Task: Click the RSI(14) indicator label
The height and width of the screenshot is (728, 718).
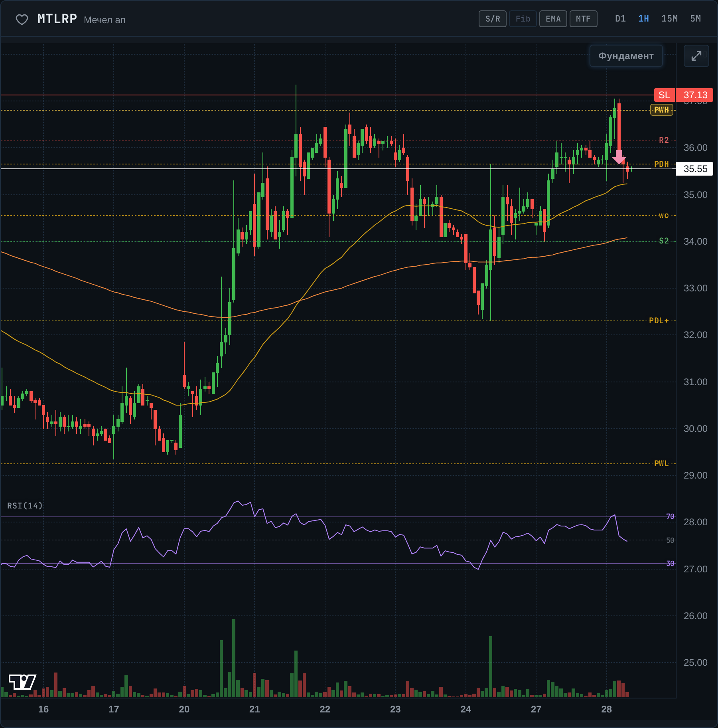Action: click(x=25, y=506)
